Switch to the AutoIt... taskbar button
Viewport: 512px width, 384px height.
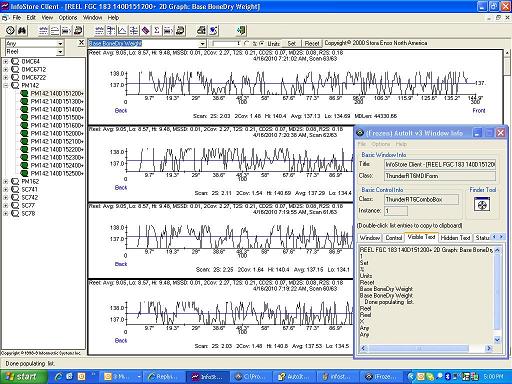coord(294,377)
